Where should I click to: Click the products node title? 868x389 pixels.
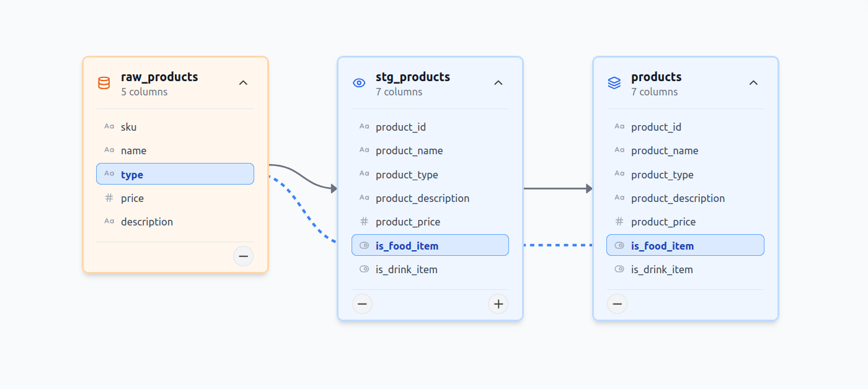(x=656, y=77)
